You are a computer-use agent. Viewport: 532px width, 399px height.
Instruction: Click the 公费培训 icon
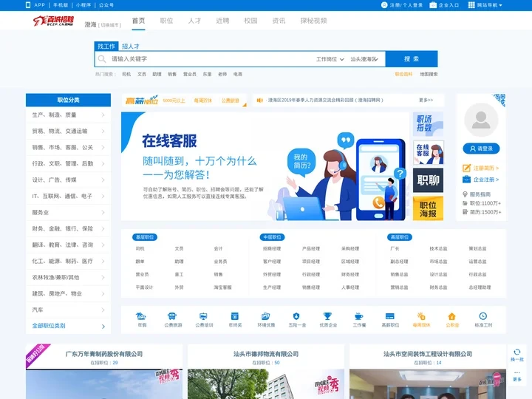click(203, 316)
